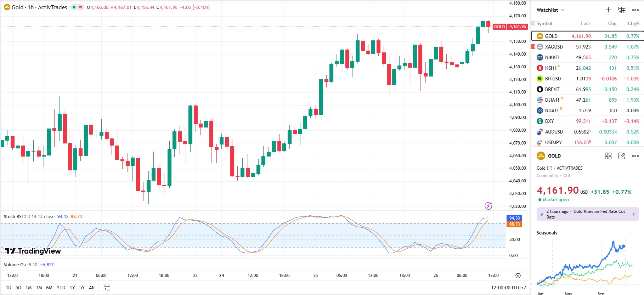
Task: Open the watchlist three-dot options menu
Action: [635, 10]
